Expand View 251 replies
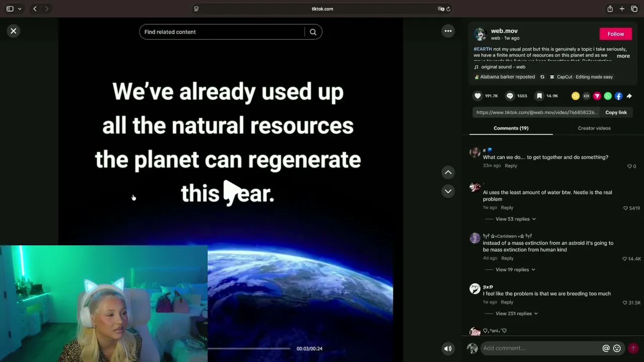Image resolution: width=644 pixels, height=362 pixels. tap(517, 314)
